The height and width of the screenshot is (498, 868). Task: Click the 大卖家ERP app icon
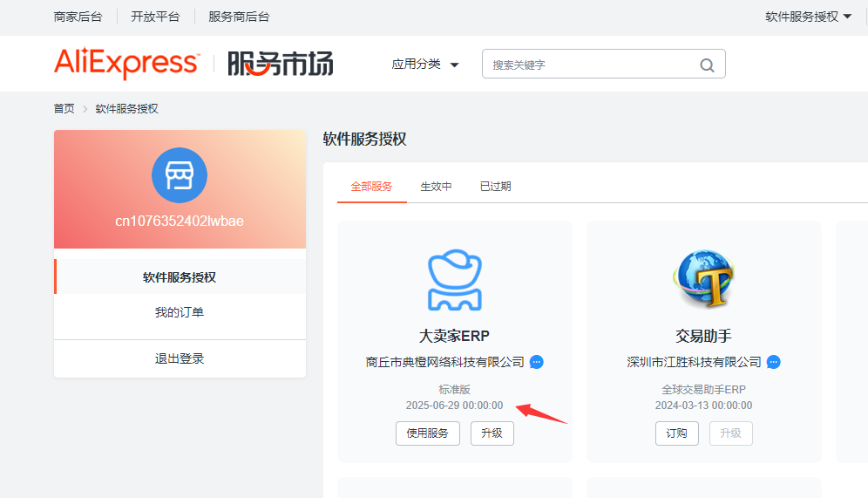[x=455, y=280]
